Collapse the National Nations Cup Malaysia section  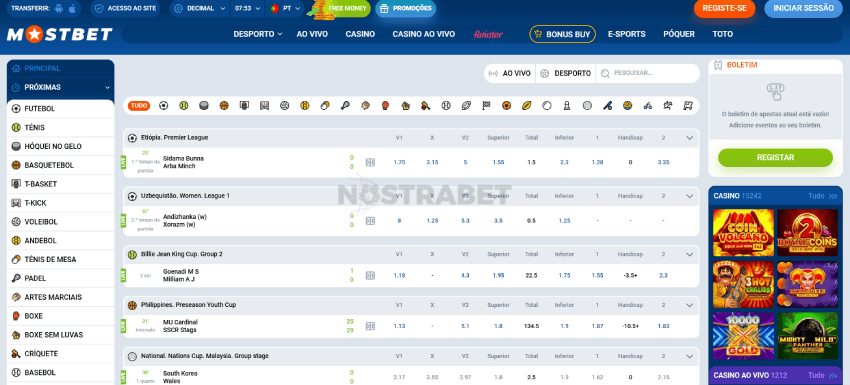[690, 356]
